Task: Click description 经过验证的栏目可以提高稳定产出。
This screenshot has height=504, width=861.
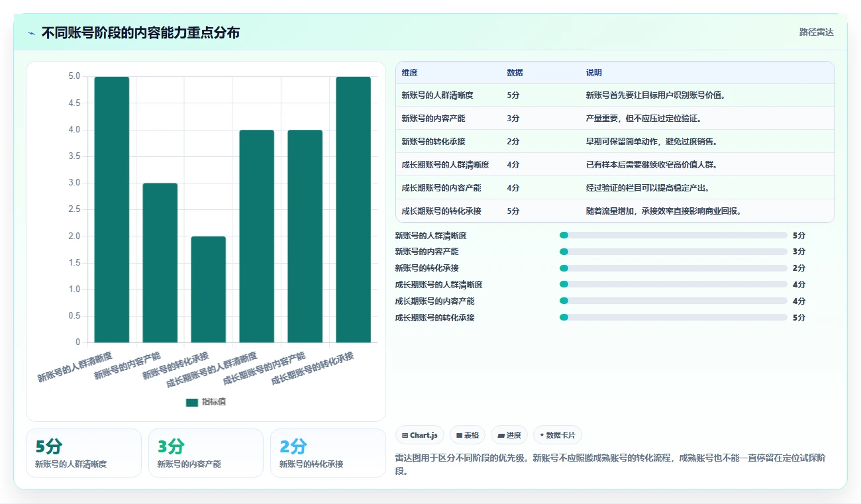Action: tap(648, 188)
